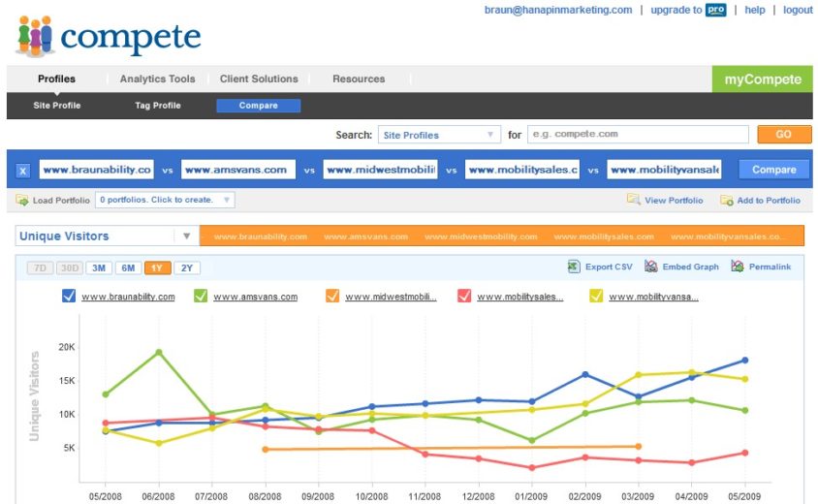
Task: Click www.braunability.com in the orange header bar
Action: point(261,236)
